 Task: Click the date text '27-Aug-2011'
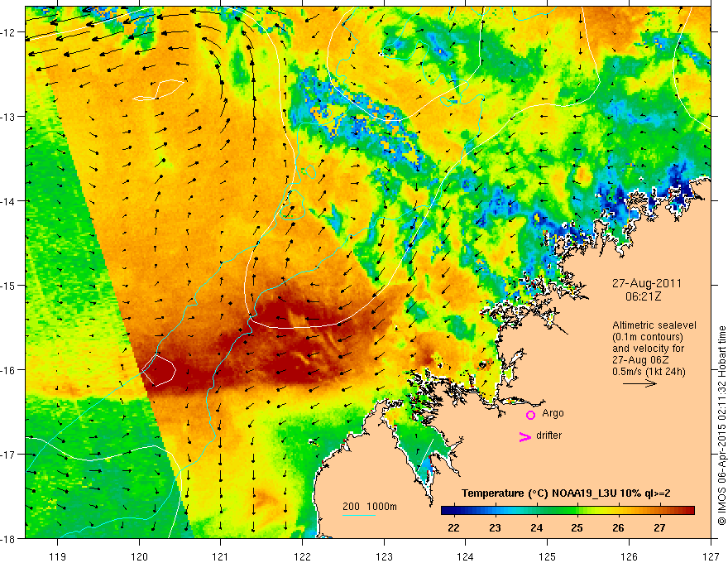tap(647, 283)
